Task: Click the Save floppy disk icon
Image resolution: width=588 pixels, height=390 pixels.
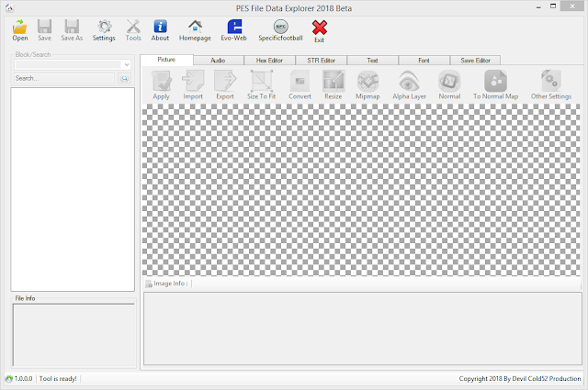Action: pyautogui.click(x=44, y=27)
